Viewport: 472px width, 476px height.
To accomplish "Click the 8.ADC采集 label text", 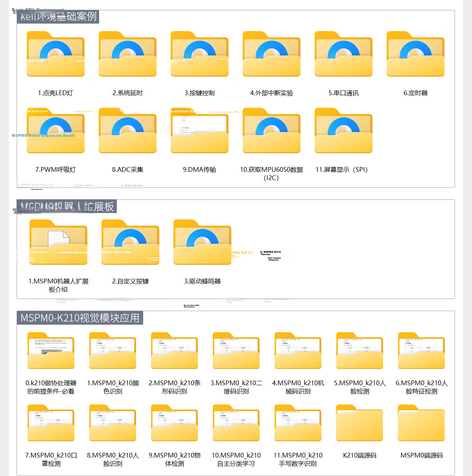I will point(127,170).
